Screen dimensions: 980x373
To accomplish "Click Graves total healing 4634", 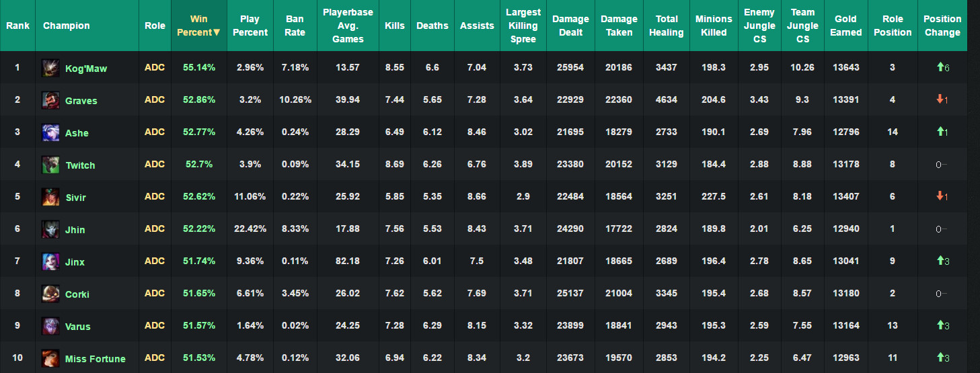I will [667, 99].
